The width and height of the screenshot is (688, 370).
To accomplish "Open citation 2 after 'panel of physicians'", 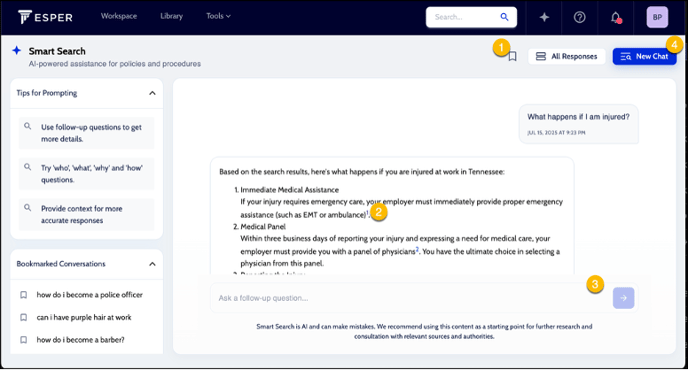I will (x=417, y=250).
